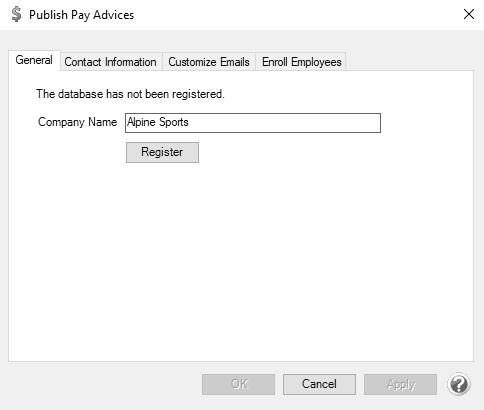Click the database not registered message
484x410 pixels.
point(130,94)
